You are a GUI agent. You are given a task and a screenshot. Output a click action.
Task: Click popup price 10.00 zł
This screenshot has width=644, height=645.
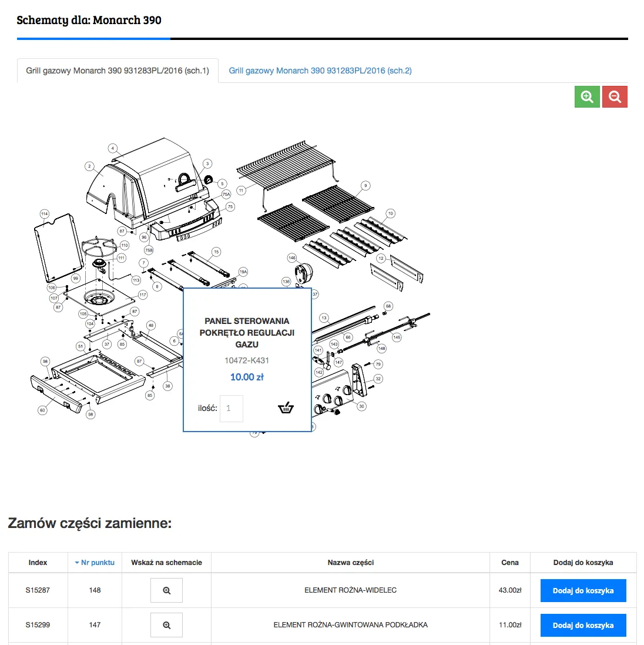point(247,377)
